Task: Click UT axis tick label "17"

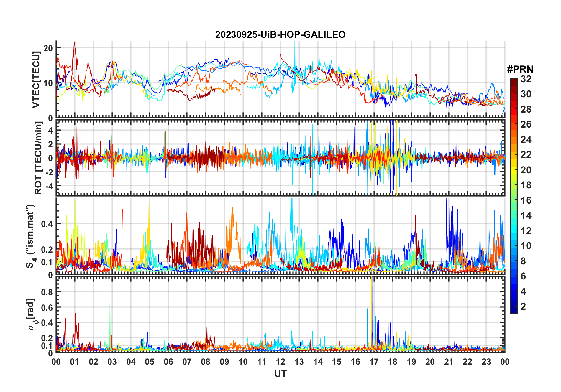Action: (374, 362)
